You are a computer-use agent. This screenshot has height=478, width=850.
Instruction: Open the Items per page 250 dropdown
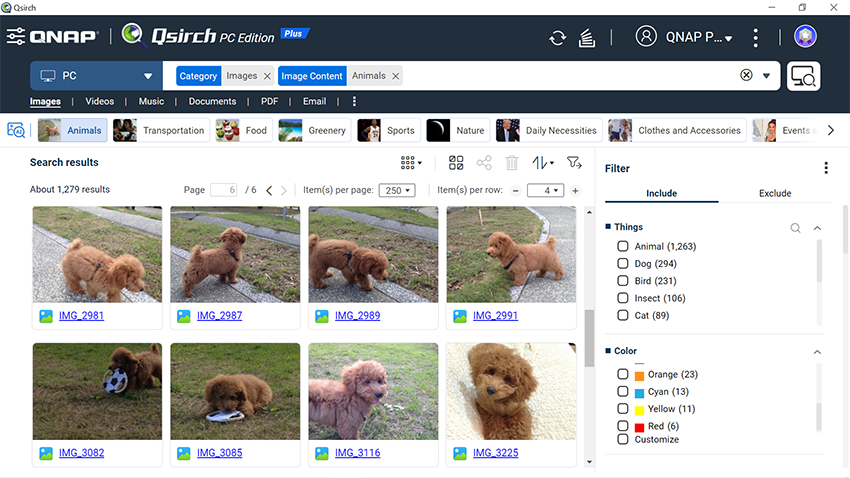pyautogui.click(x=396, y=190)
